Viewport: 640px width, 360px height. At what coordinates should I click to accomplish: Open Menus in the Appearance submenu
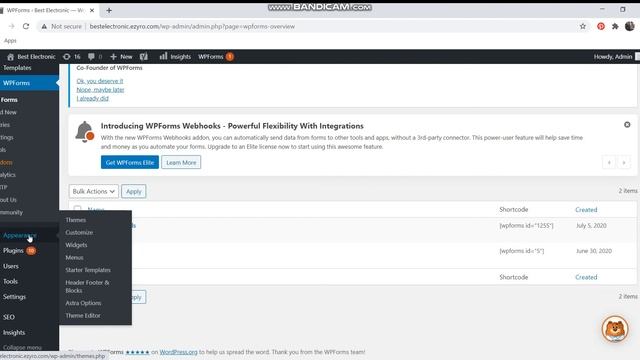[74, 258]
